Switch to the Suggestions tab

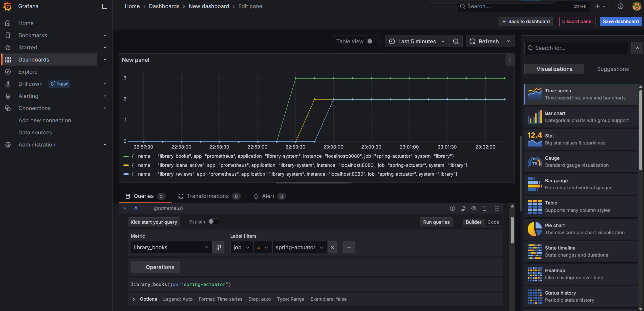(612, 69)
